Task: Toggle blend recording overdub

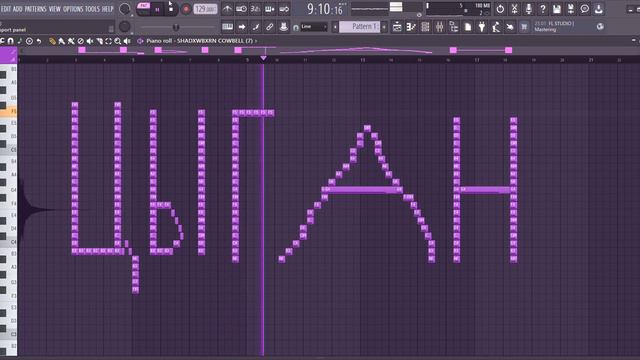Action: [269, 9]
